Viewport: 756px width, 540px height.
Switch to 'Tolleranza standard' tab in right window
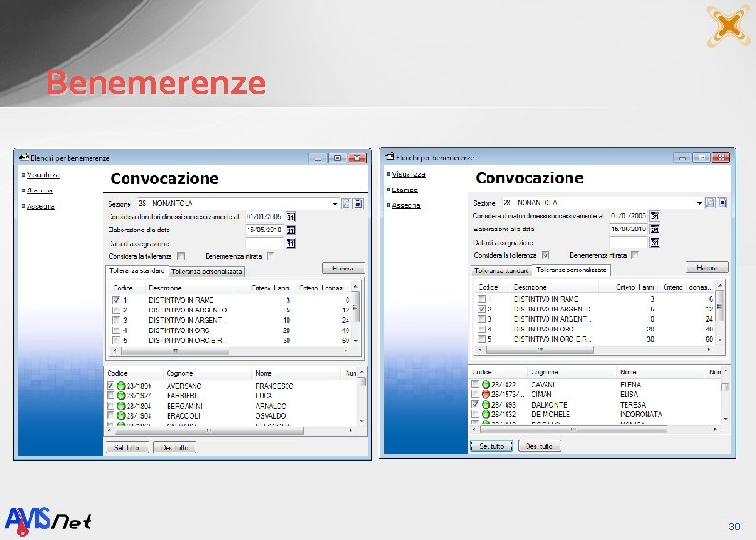tap(502, 271)
